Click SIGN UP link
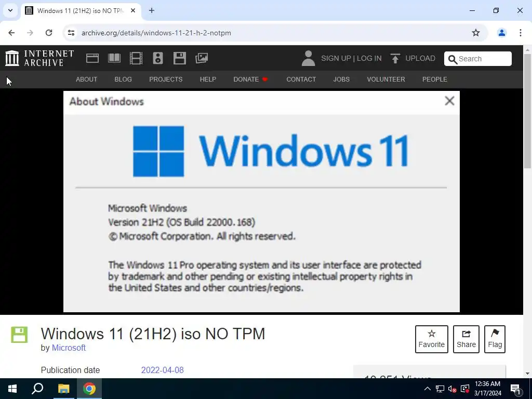The image size is (532, 399). (336, 58)
